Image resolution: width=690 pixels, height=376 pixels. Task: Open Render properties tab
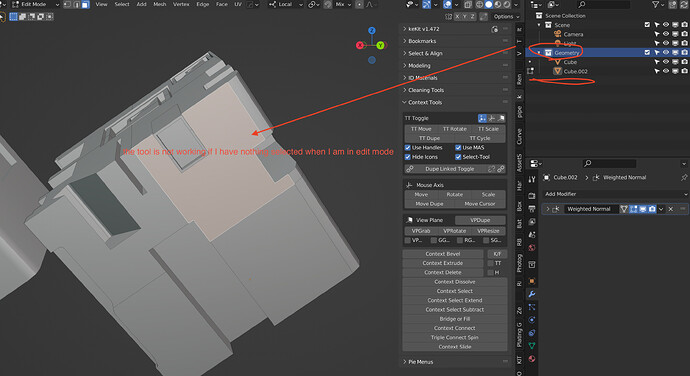tap(532, 195)
